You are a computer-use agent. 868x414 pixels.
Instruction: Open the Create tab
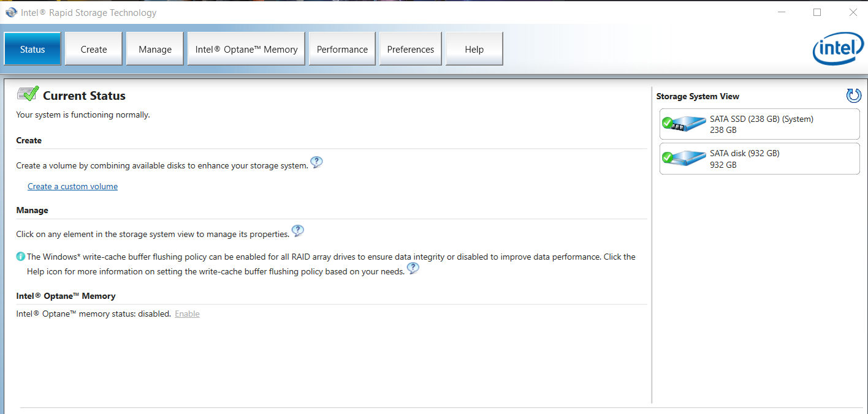point(94,49)
